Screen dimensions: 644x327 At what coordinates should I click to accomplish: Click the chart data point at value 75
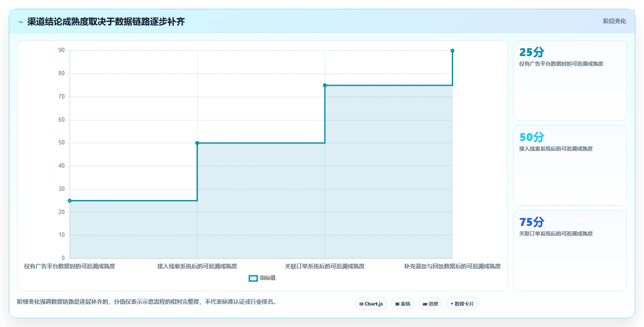click(x=325, y=85)
